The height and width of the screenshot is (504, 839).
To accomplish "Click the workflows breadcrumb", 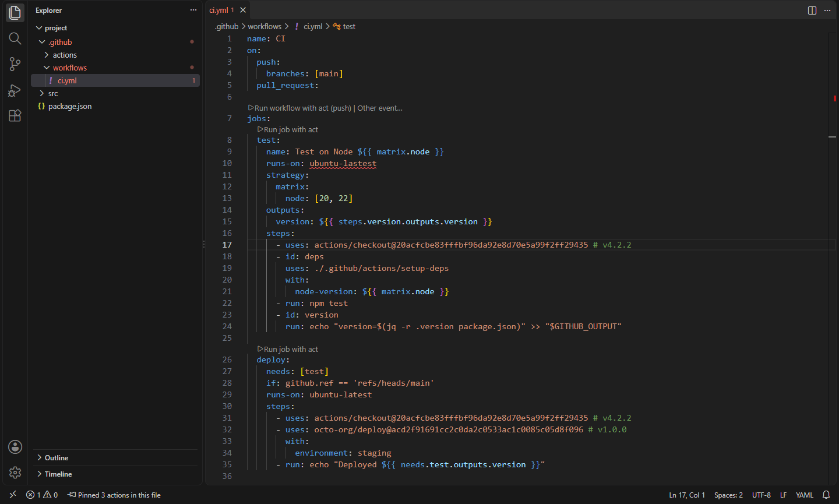I will click(x=265, y=26).
